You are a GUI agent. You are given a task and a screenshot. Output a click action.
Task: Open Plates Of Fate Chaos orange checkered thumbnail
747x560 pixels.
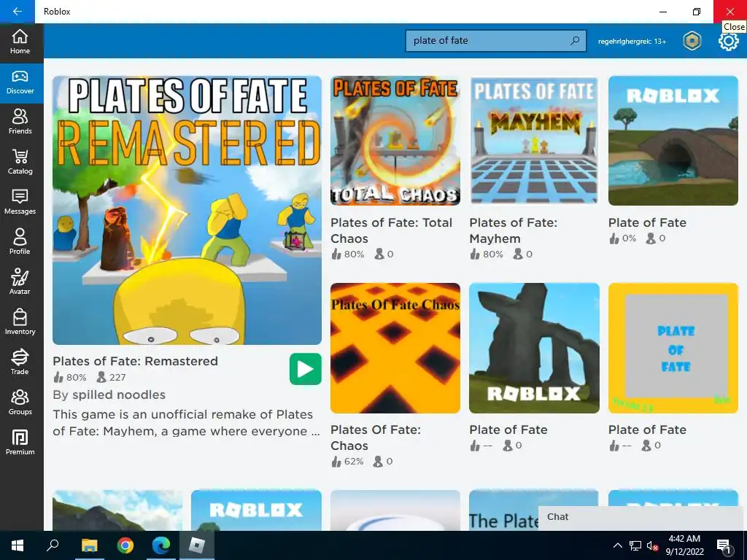395,348
